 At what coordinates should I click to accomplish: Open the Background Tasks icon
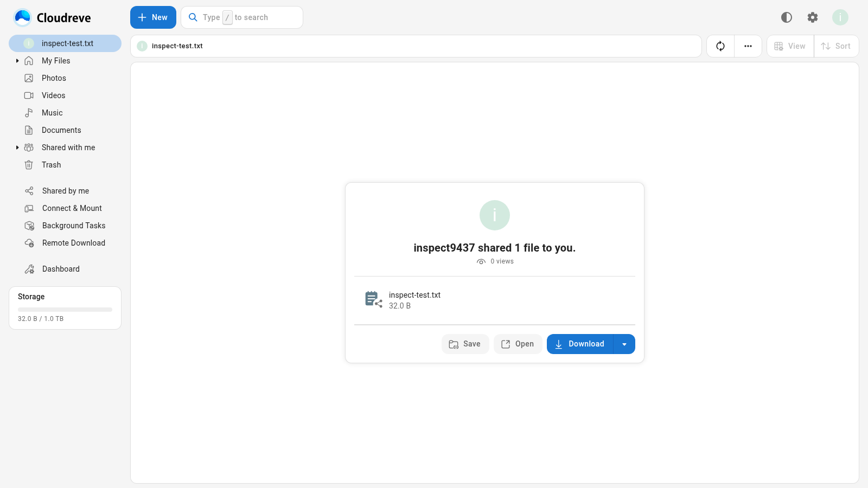click(x=29, y=226)
